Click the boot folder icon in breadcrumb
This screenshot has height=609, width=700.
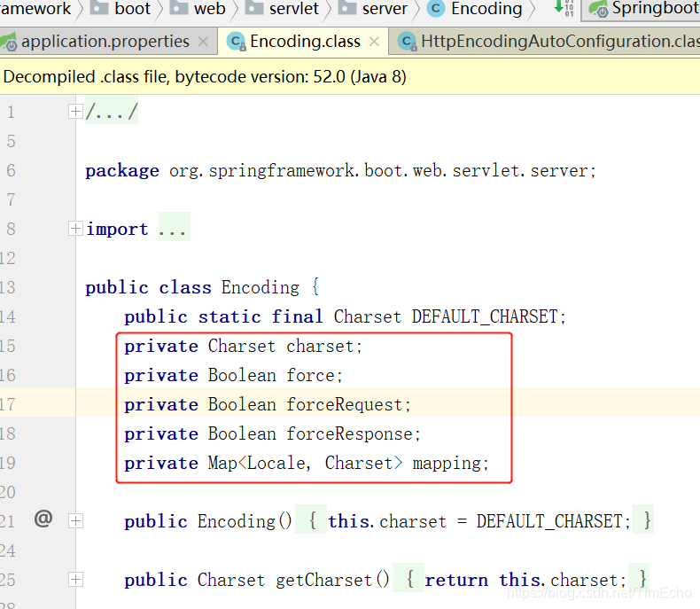point(99,8)
